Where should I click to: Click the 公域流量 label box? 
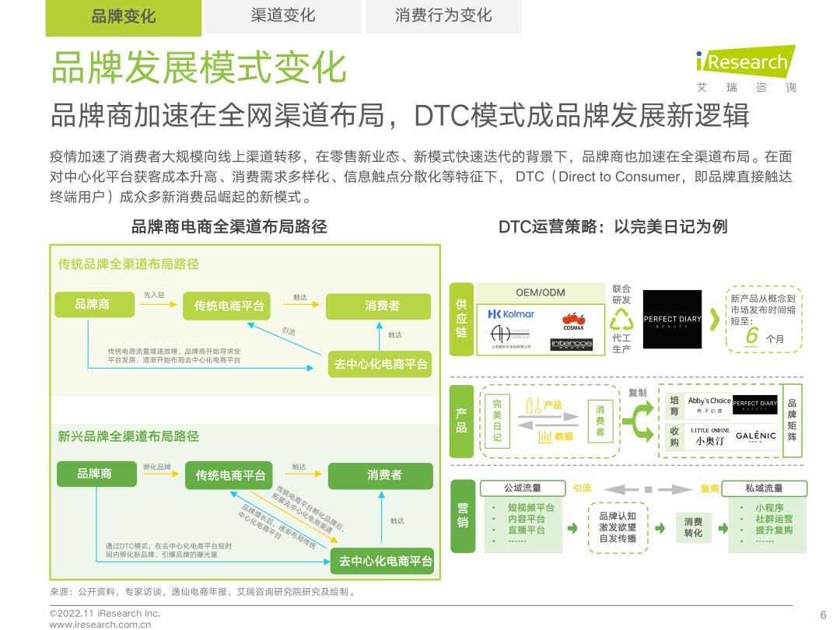pos(523,488)
